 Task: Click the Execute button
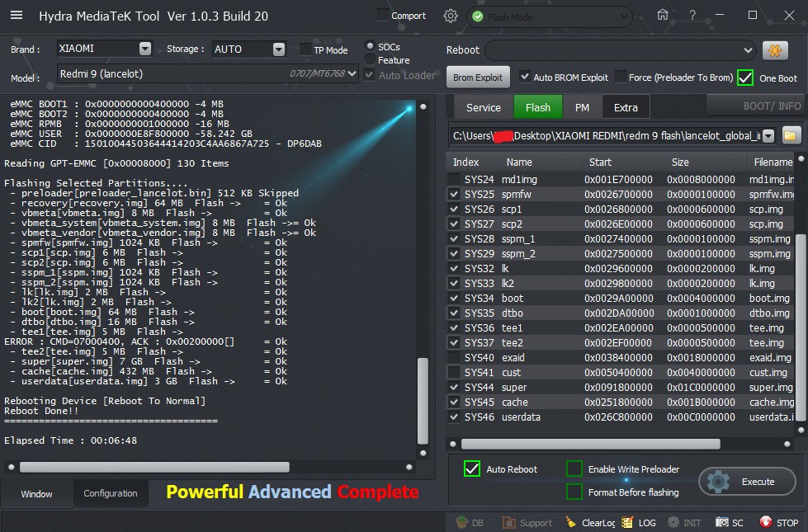pos(747,482)
